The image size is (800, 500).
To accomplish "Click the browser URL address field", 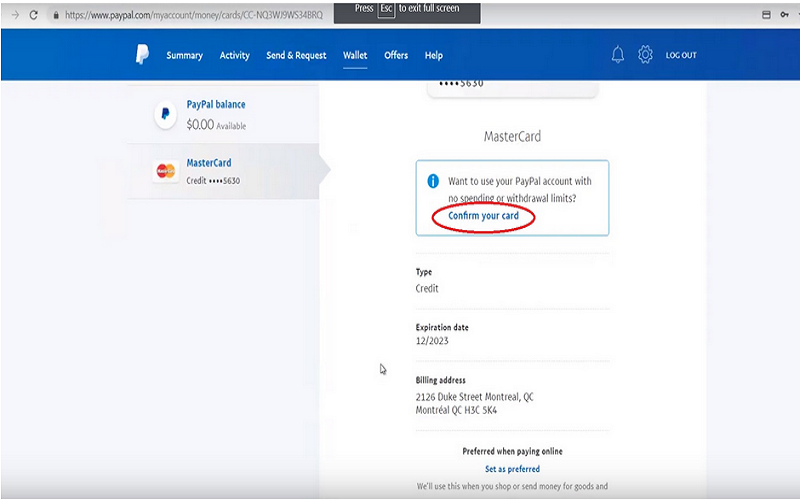I will point(194,15).
